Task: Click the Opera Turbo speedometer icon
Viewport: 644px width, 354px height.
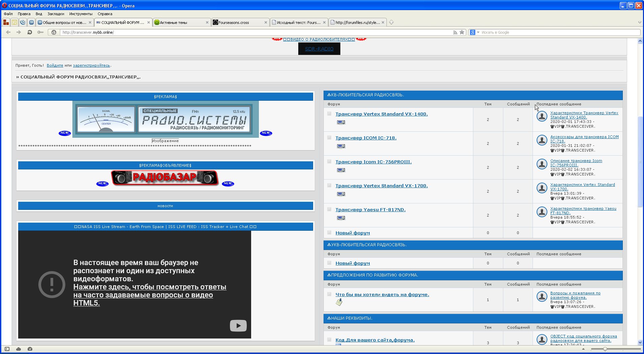Action: coord(30,349)
